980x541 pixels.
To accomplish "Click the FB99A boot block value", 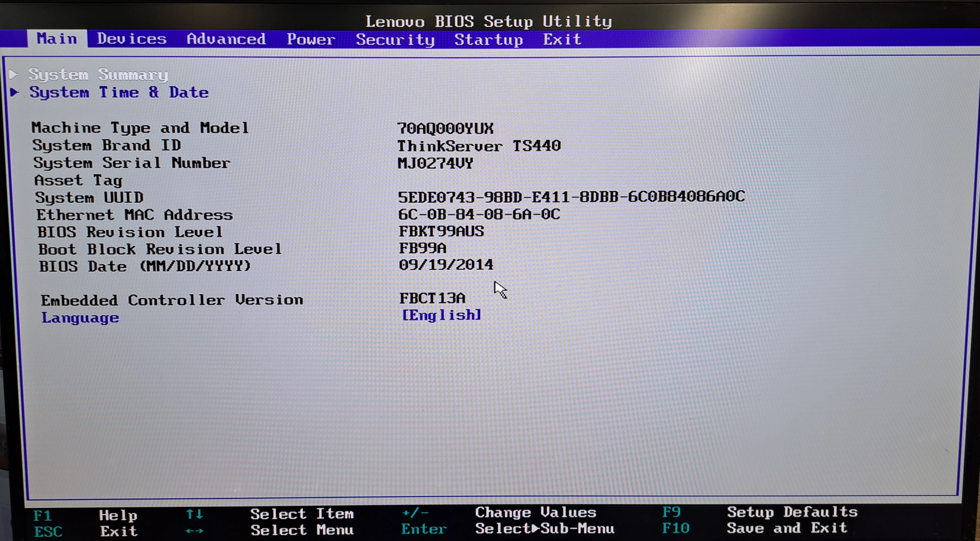I will pos(422,248).
